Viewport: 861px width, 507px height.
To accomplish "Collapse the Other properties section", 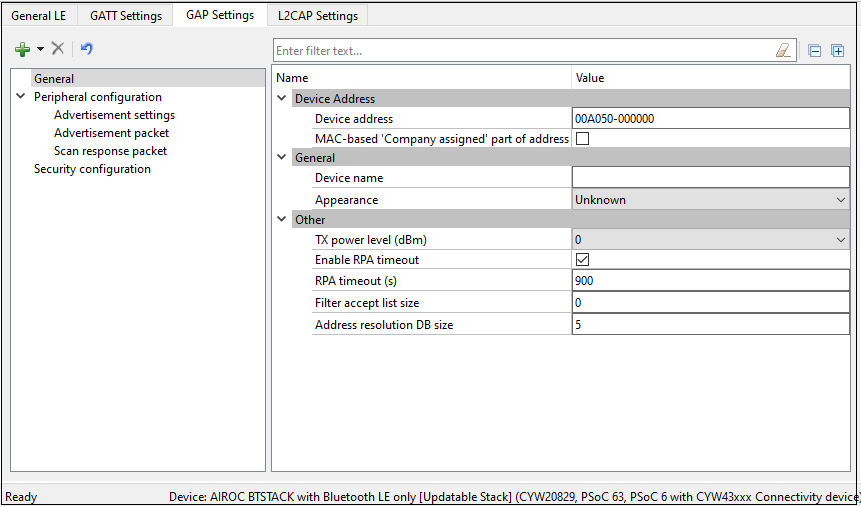I will point(281,220).
